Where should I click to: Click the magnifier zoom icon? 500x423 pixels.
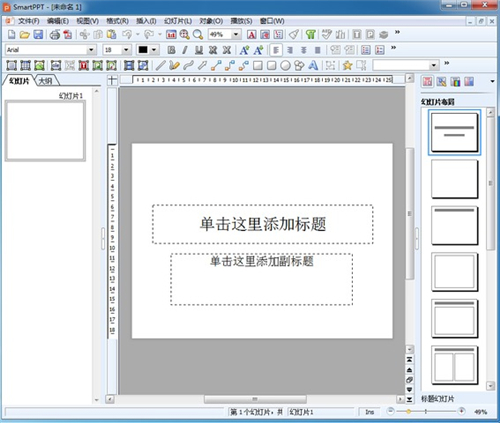point(198,34)
